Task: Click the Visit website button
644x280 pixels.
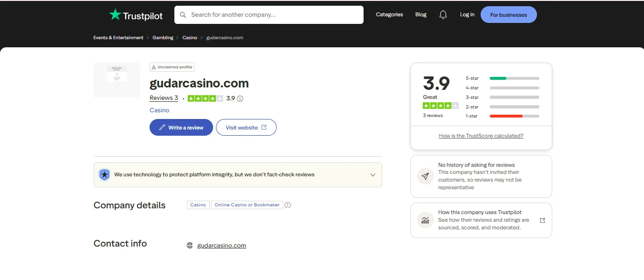Action: (246, 128)
